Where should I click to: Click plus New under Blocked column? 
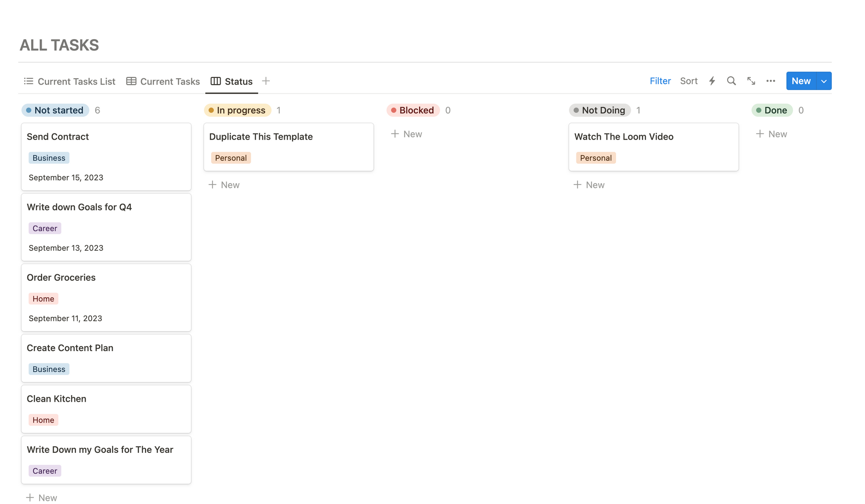(406, 134)
